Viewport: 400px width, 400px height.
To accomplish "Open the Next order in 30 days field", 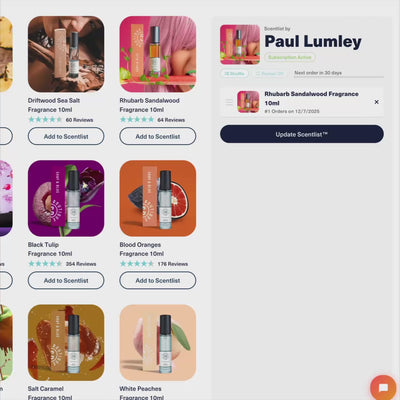I will pos(338,73).
